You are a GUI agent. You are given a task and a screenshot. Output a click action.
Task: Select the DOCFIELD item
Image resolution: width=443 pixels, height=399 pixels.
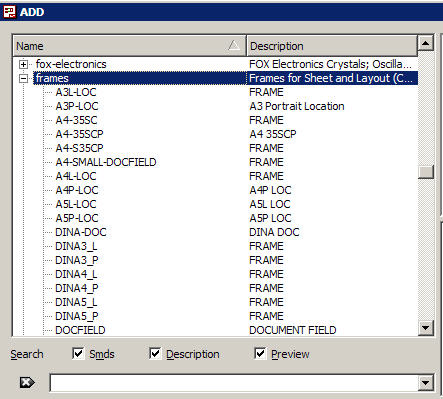80,330
